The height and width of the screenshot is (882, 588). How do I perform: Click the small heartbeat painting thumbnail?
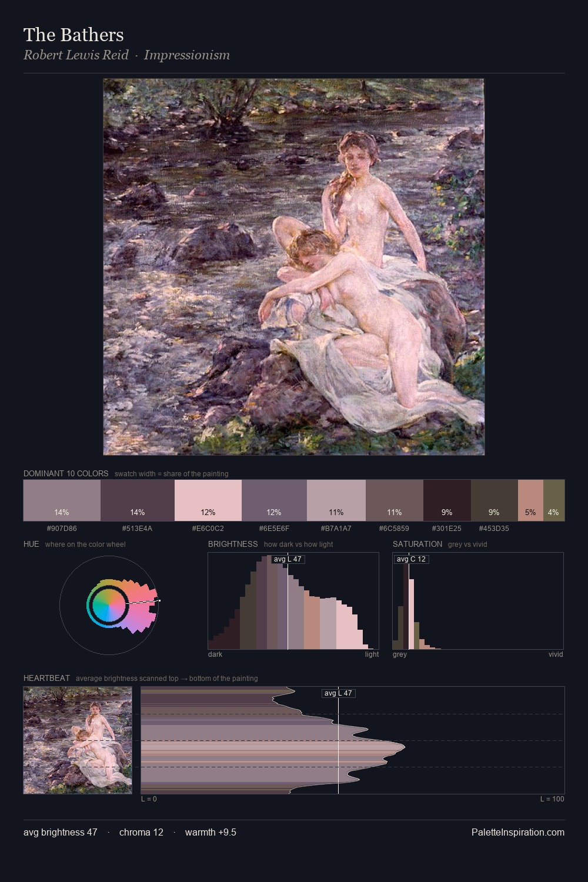click(x=78, y=740)
